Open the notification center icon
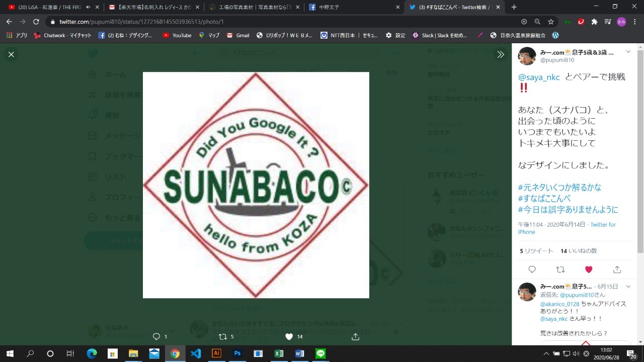This screenshot has width=644, height=362. (631, 353)
